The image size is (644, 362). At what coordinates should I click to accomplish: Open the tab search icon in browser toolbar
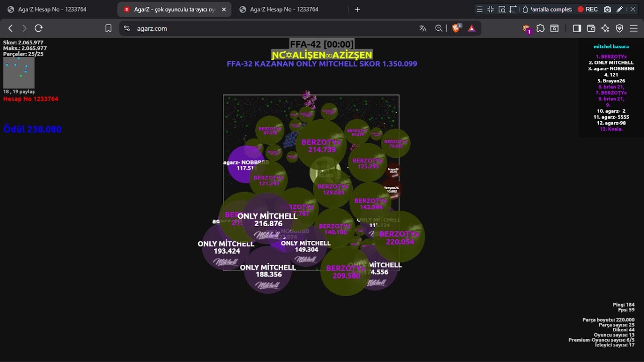click(x=554, y=29)
